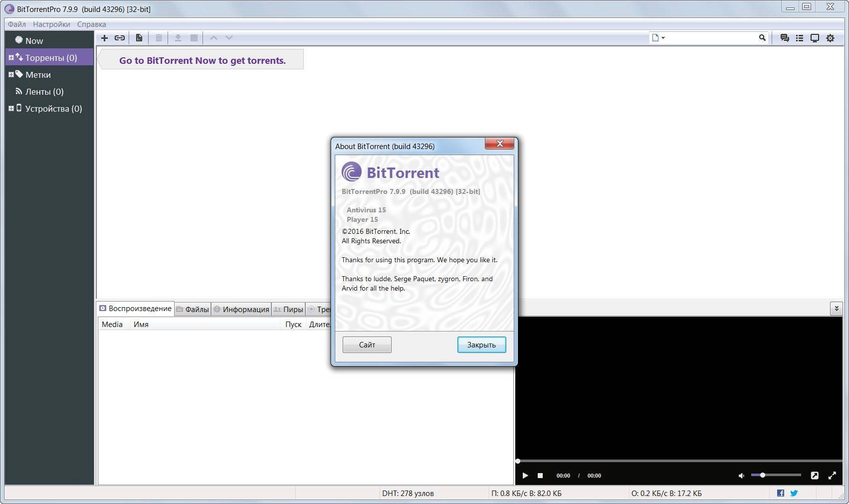Viewport: 849px width, 504px height.
Task: Click the Сайт button
Action: (367, 344)
